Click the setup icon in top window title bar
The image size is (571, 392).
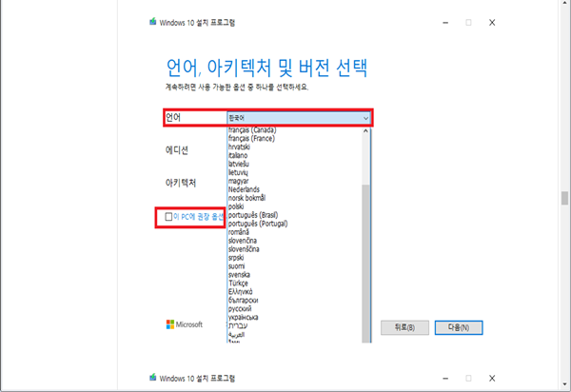pyautogui.click(x=153, y=22)
